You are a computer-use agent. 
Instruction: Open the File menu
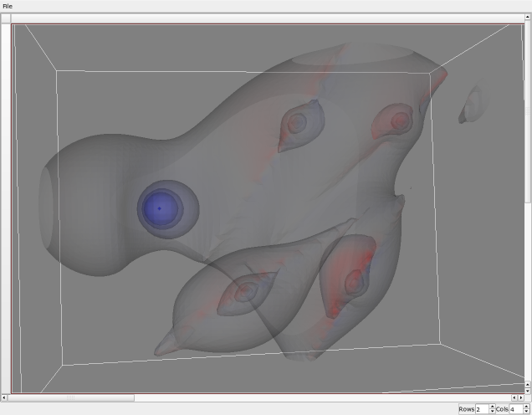click(8, 6)
